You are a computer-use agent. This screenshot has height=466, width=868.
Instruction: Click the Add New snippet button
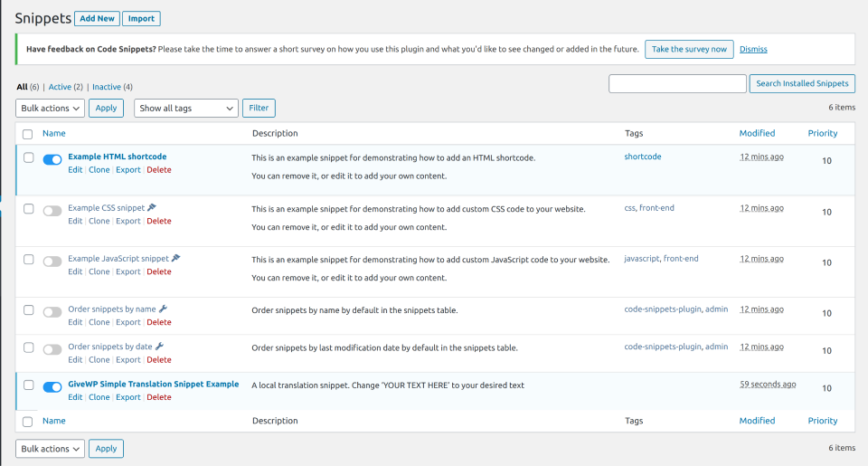97,18
